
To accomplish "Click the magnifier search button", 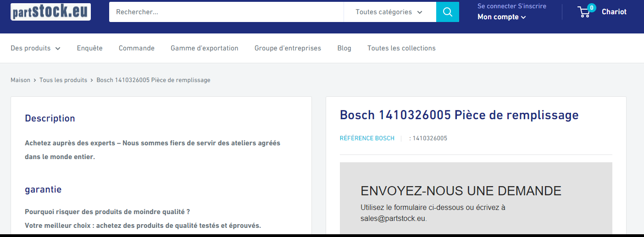I will [x=447, y=12].
